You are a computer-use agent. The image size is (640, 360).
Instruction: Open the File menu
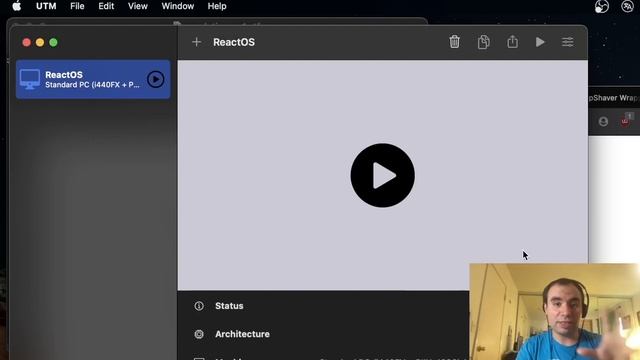click(77, 6)
